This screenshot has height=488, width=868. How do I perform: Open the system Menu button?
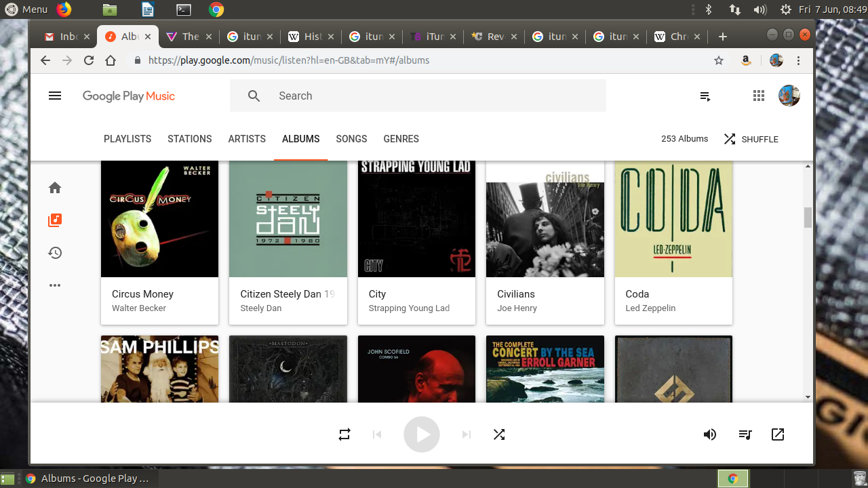26,9
